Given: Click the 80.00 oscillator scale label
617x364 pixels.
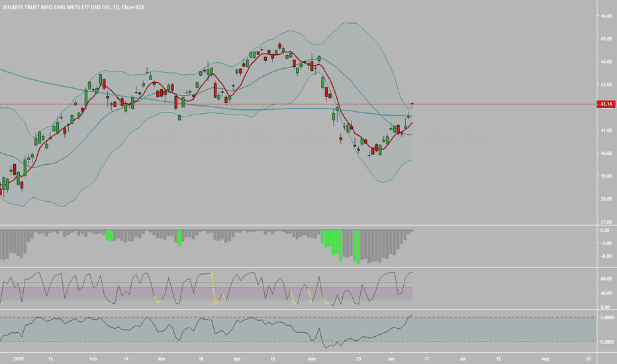Looking at the screenshot, I should 605,279.
